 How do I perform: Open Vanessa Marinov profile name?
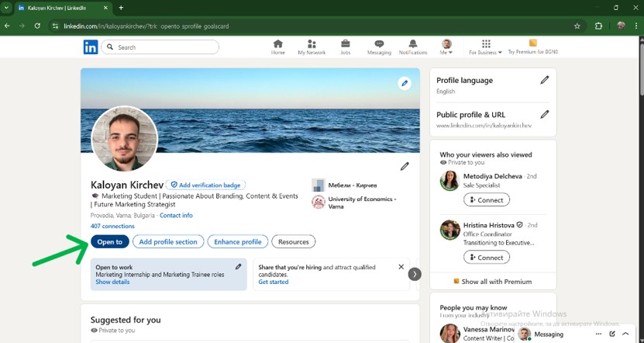[x=489, y=330]
